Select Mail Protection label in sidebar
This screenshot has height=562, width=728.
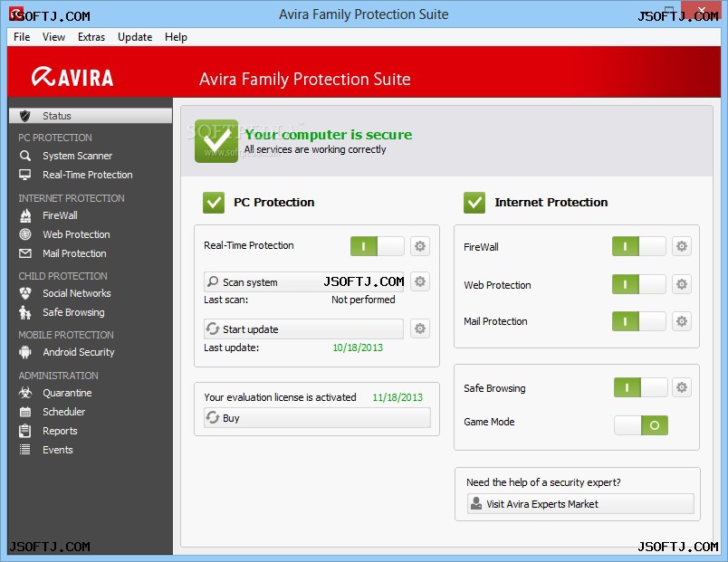(75, 253)
